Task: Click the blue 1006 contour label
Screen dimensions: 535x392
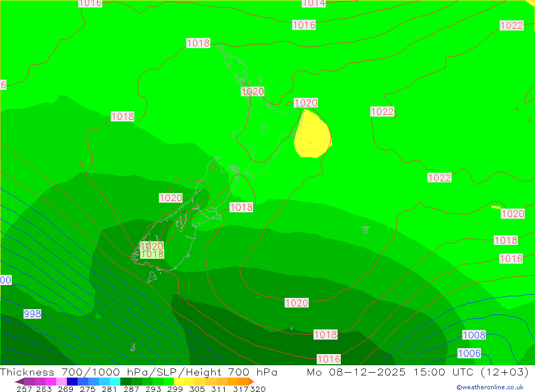Action: 469,353
